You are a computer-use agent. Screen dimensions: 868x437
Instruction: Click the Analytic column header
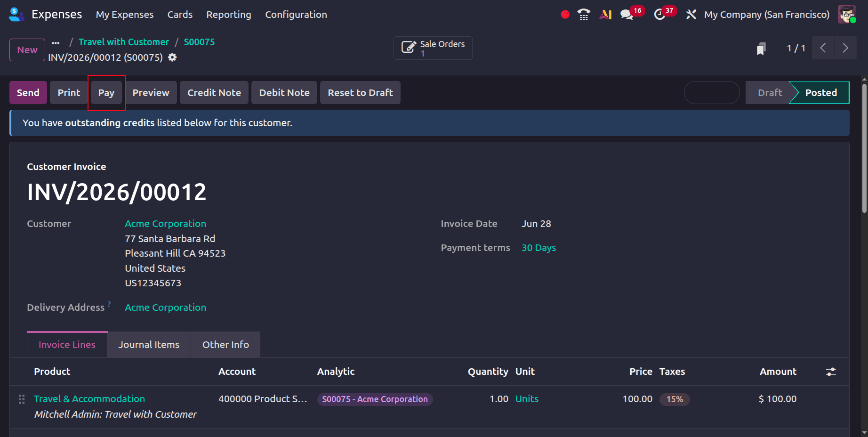tap(336, 372)
